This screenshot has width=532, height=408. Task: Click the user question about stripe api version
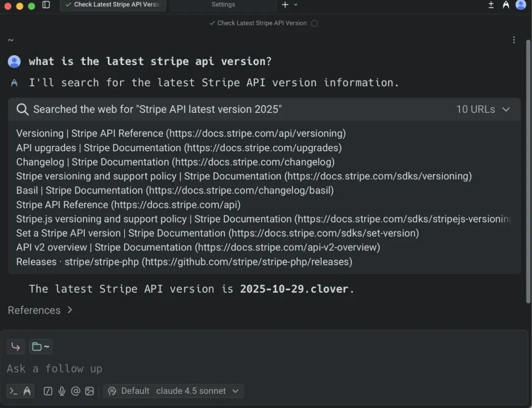click(150, 62)
